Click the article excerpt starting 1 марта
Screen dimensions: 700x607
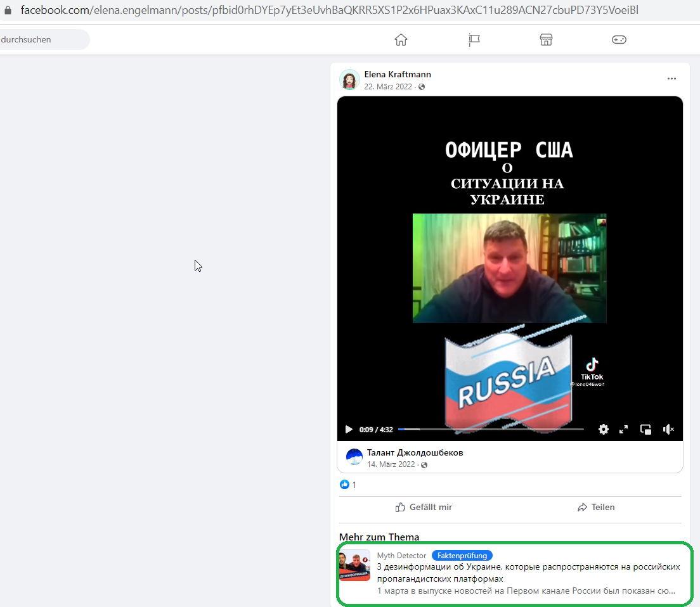[526, 591]
